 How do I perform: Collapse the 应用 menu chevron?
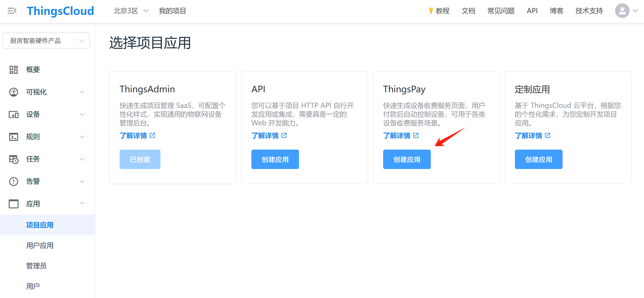click(82, 203)
